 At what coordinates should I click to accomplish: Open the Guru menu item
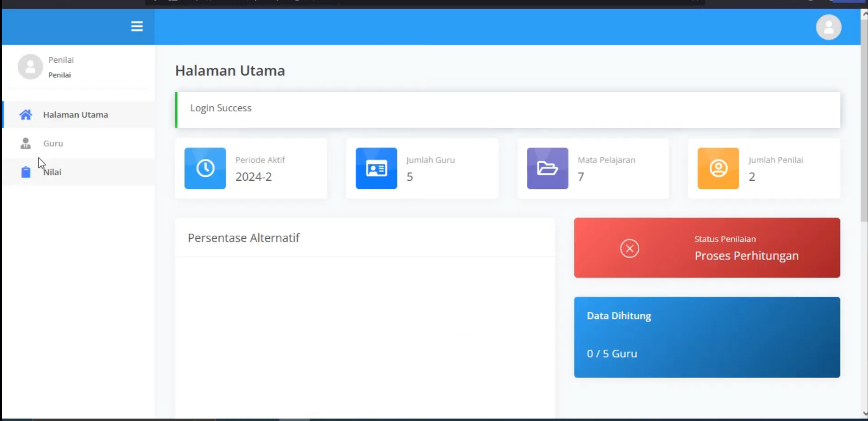point(79,143)
